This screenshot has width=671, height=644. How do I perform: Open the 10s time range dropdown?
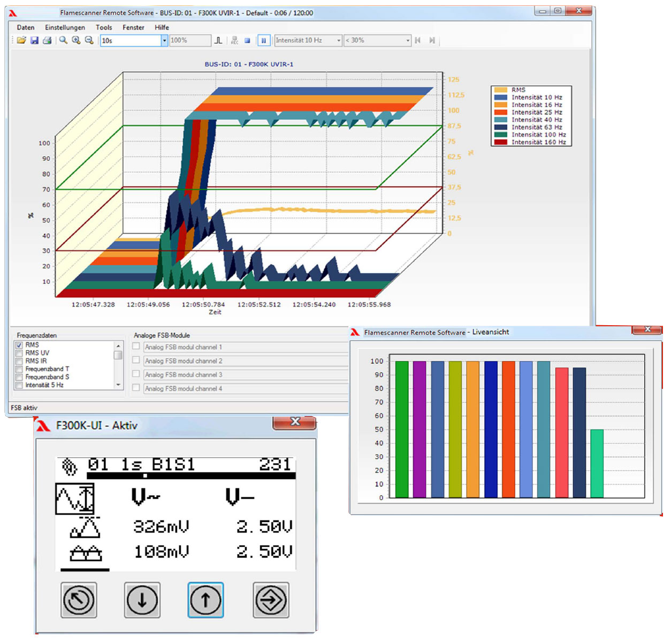click(x=164, y=41)
